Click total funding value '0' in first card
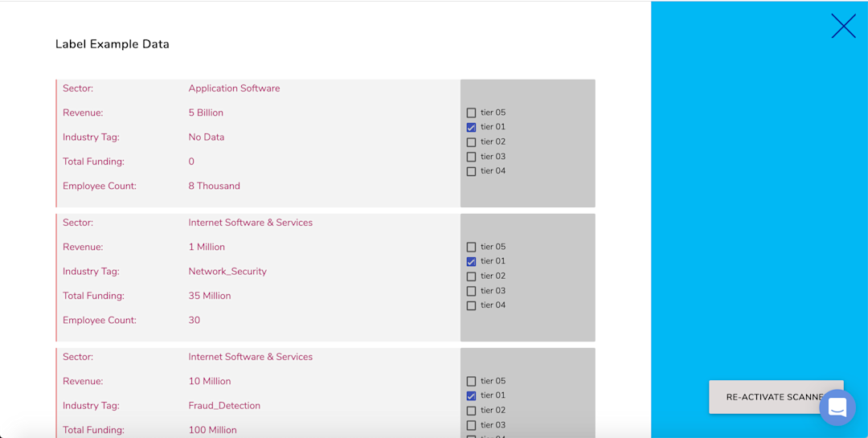This screenshot has height=438, width=868. [191, 162]
